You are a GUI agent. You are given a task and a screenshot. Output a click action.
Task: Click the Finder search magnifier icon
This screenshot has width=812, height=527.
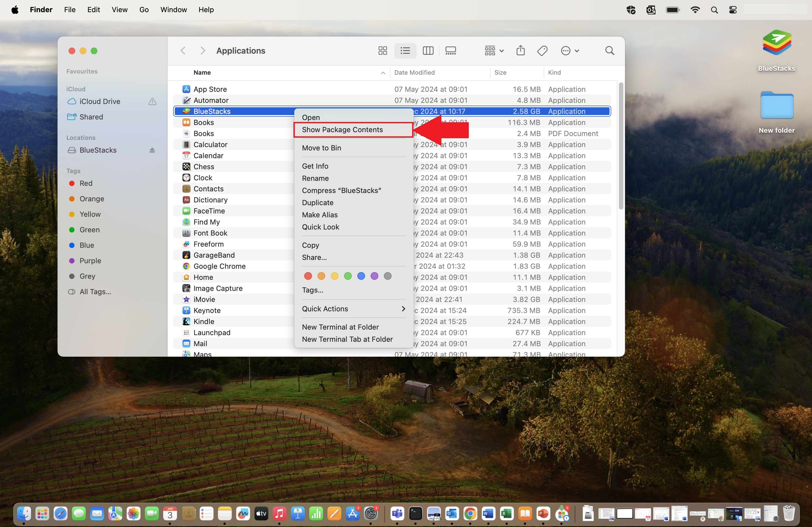(609, 51)
